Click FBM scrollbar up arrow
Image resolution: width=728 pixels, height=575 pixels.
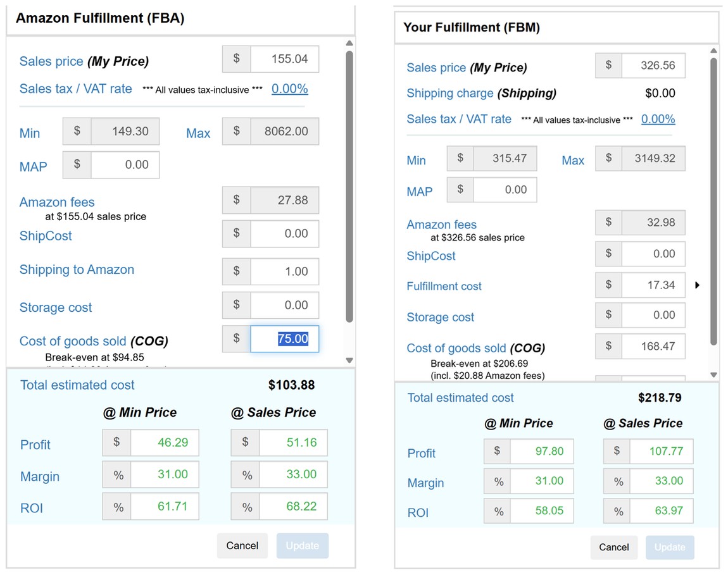[714, 50]
